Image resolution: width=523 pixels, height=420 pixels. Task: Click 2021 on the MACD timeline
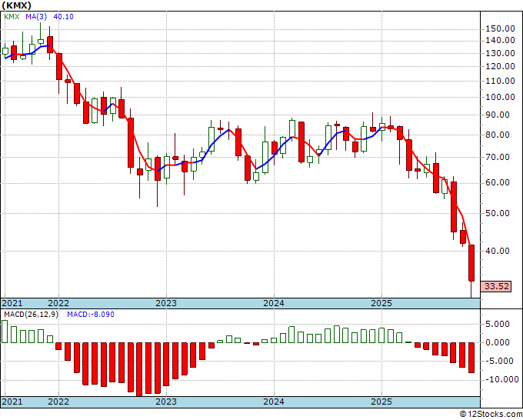coord(12,402)
